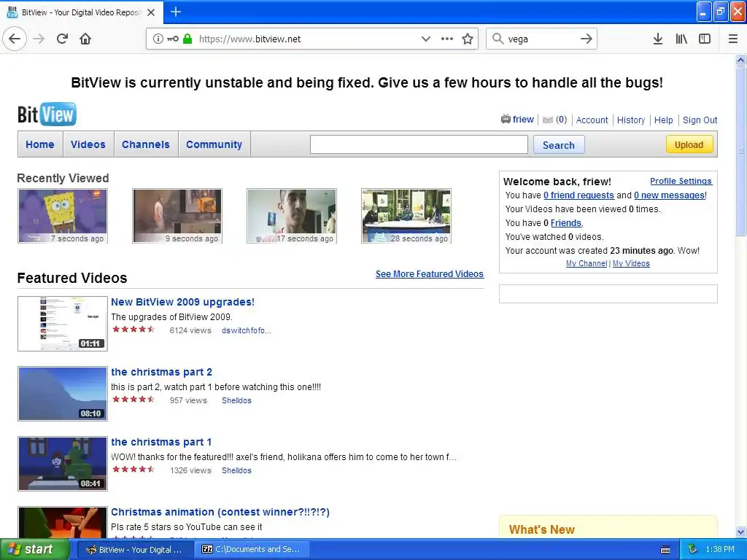Click the browser forward arrow

coord(39,39)
